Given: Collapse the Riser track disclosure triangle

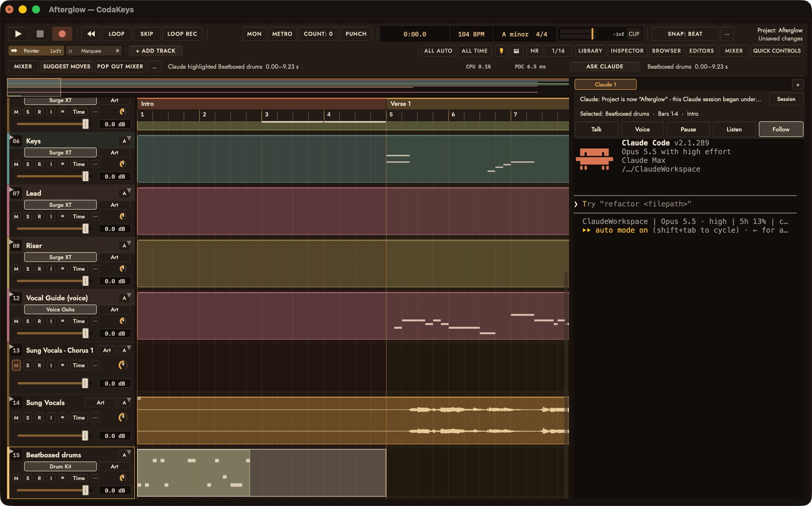Looking at the screenshot, I should pyautogui.click(x=11, y=242).
